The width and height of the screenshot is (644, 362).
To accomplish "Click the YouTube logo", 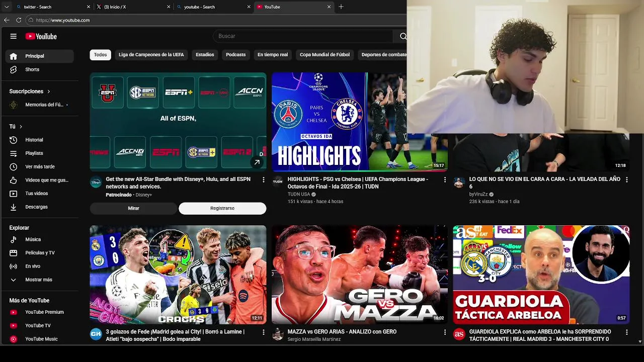I will pos(41,36).
